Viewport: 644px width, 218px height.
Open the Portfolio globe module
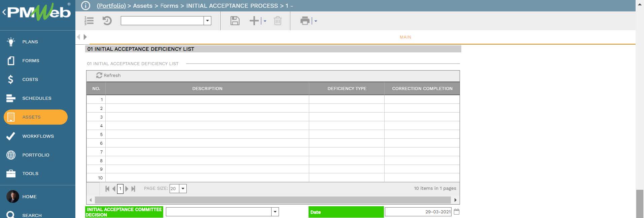tap(28, 155)
